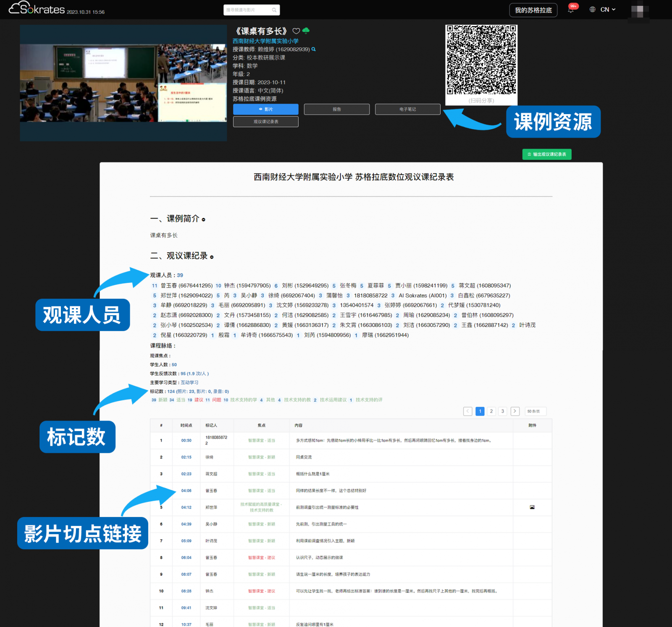Open the CN language dropdown
The width and height of the screenshot is (672, 627).
(x=608, y=10)
